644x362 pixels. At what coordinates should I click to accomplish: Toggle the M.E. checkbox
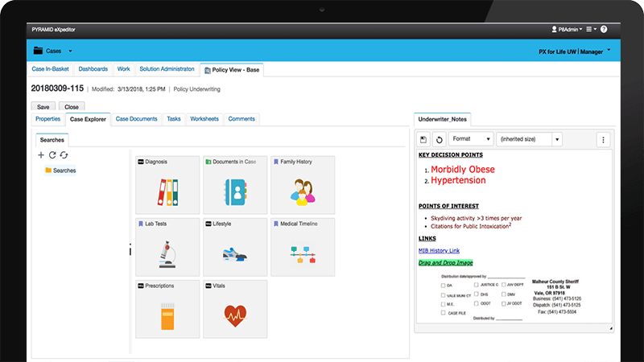pyautogui.click(x=443, y=304)
